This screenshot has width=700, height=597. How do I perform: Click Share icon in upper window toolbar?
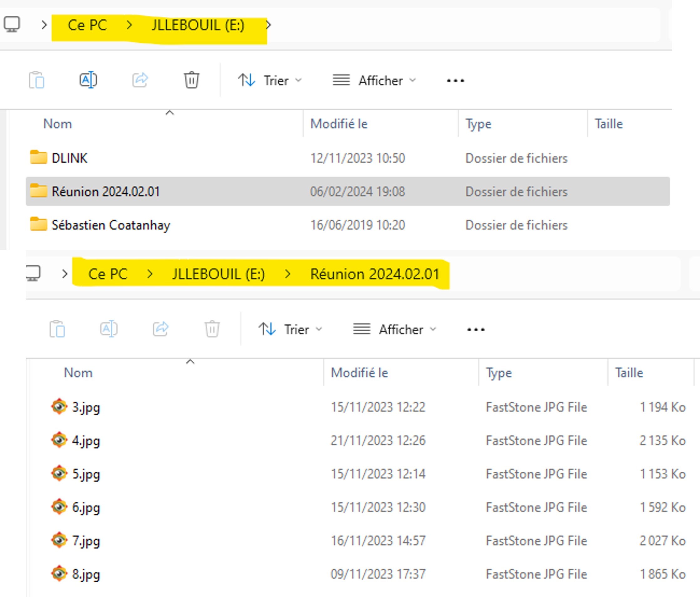click(140, 80)
